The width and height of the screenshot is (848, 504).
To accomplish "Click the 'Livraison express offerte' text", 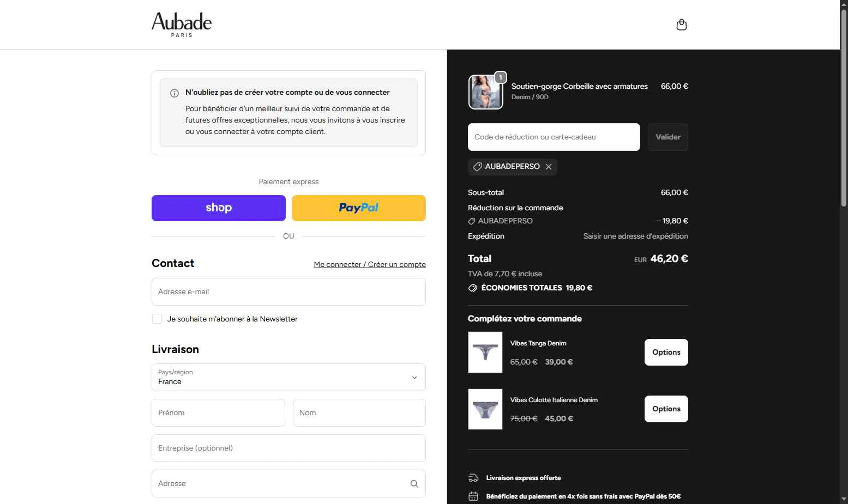I will (524, 478).
